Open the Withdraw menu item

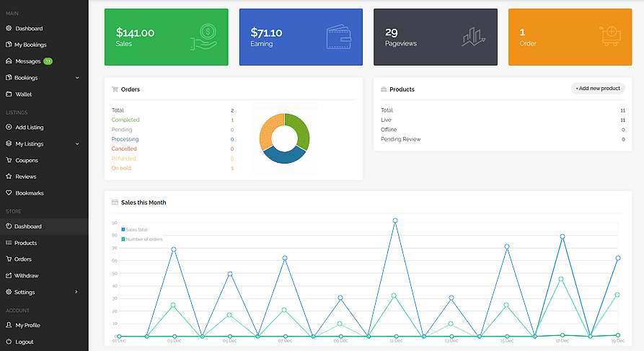27,275
